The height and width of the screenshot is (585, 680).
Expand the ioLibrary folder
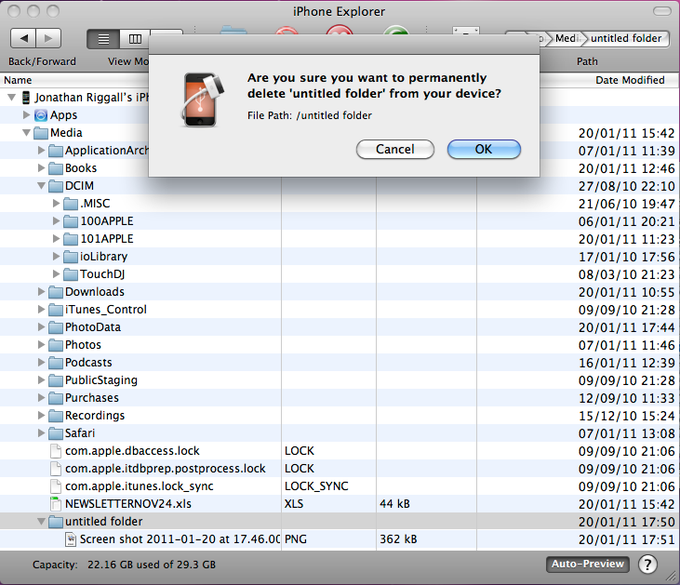pos(56,256)
